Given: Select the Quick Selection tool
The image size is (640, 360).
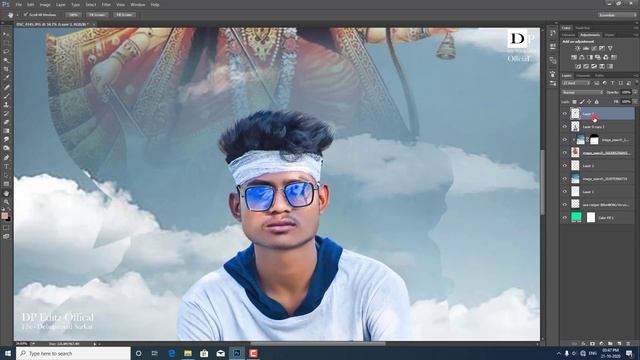Looking at the screenshot, I should click(6, 60).
